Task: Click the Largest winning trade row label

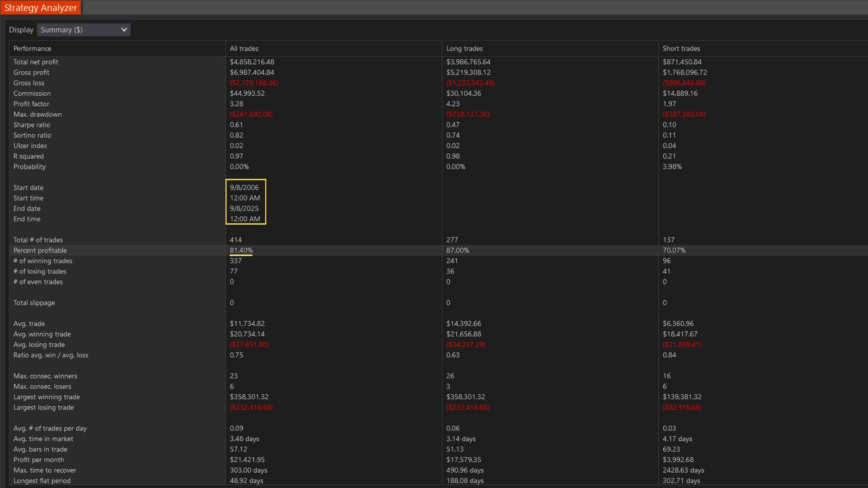Action: [x=46, y=397]
